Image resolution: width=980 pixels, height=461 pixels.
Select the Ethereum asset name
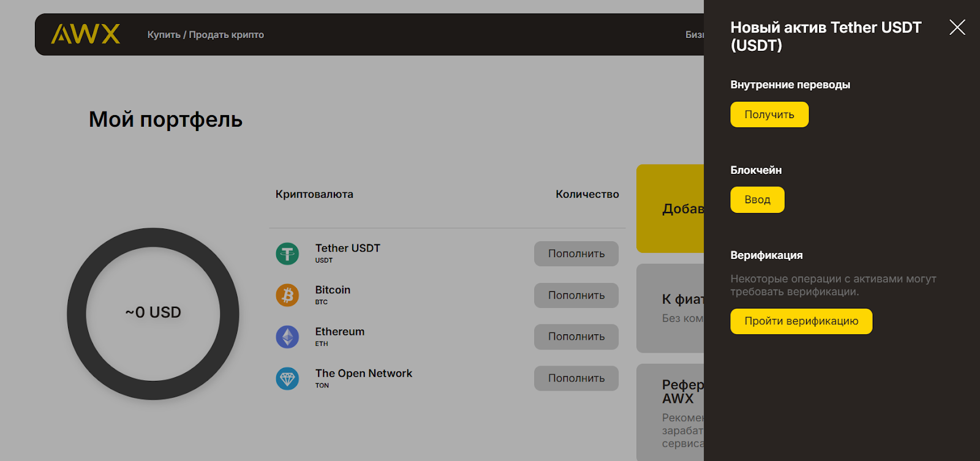[339, 331]
